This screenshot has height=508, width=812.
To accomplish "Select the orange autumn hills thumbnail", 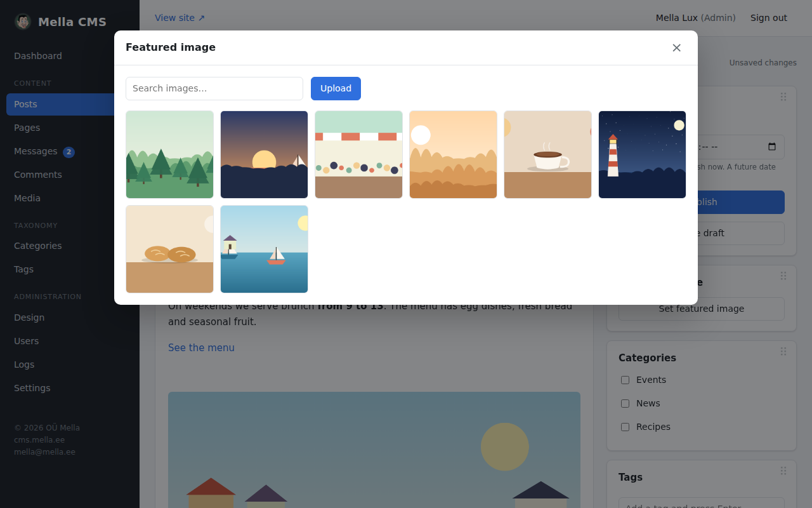I will coord(453,154).
